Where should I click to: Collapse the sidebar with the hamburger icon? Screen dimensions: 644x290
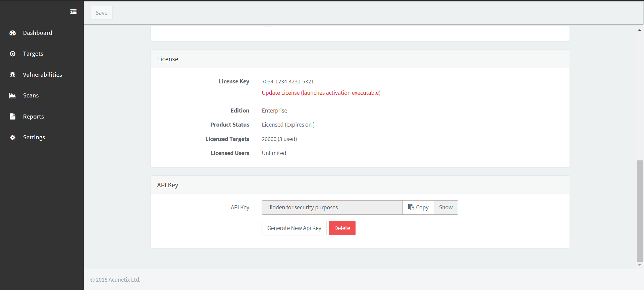pos(73,12)
